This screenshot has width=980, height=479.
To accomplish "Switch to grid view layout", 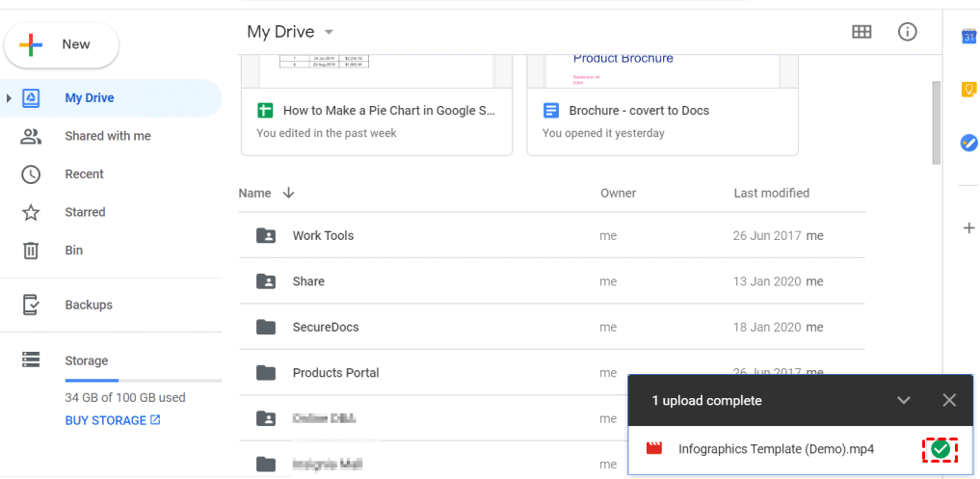I will [861, 32].
